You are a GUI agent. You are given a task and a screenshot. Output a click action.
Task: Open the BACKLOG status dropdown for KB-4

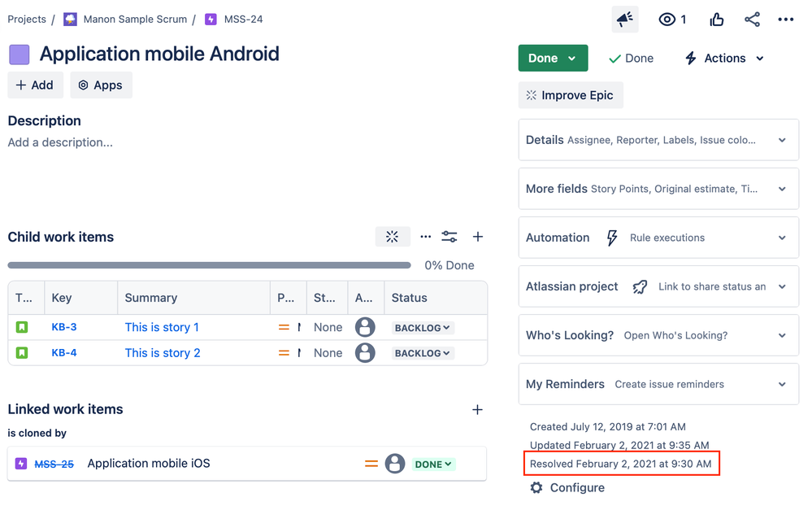tap(423, 353)
